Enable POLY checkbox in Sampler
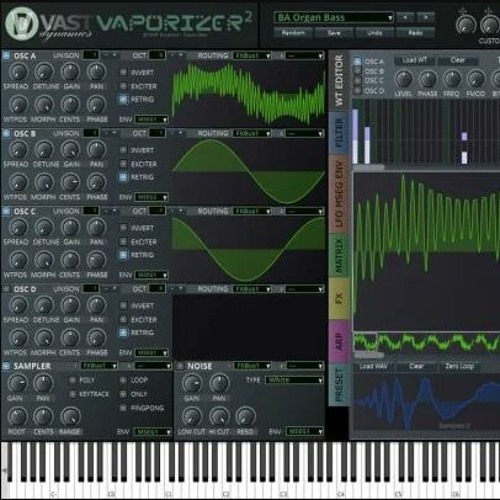 72,380
